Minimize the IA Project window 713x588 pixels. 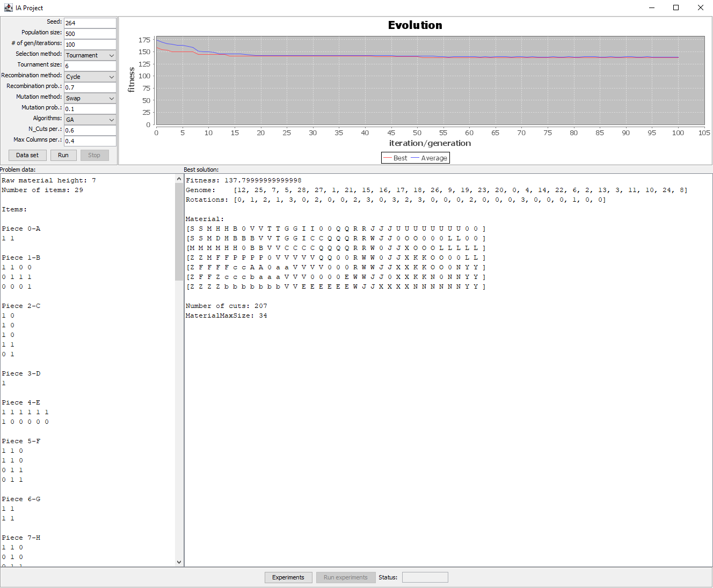[x=652, y=8]
